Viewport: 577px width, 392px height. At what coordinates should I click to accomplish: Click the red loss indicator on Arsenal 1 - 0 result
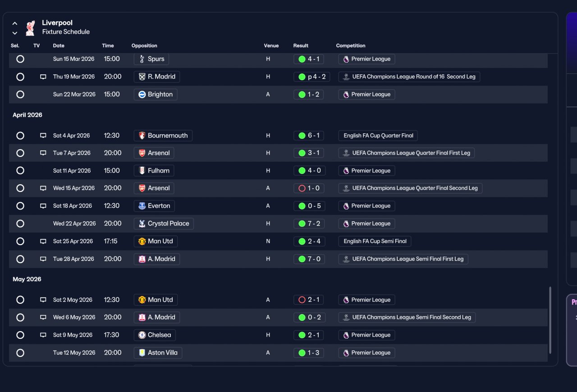tap(302, 188)
